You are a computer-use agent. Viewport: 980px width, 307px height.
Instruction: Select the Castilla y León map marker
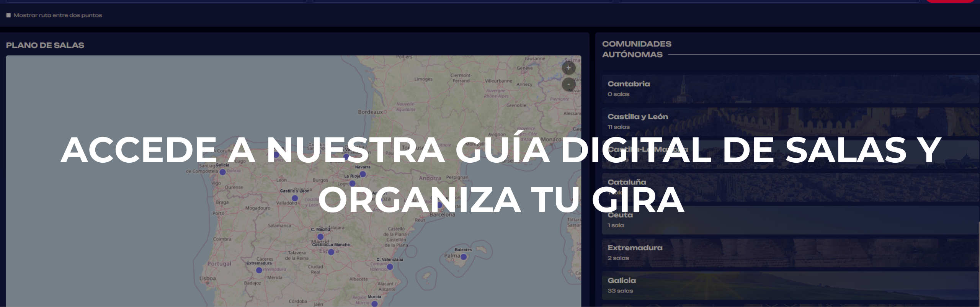point(295,198)
